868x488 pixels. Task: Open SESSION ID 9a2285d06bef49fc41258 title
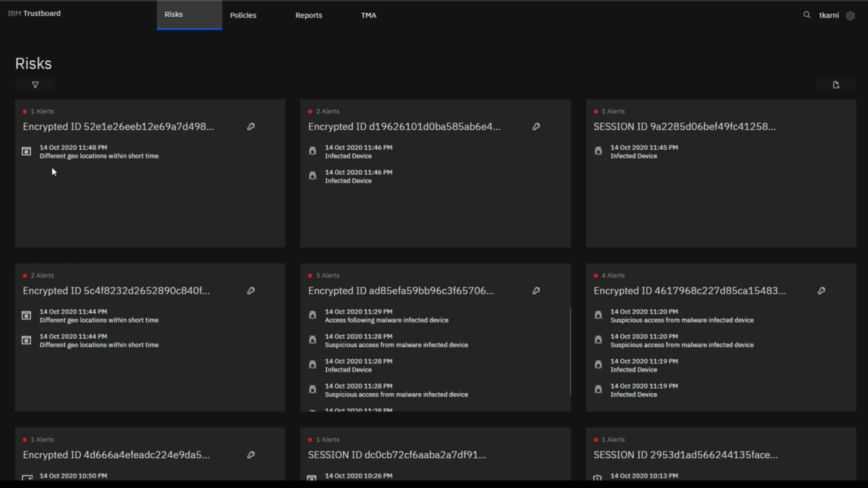[x=684, y=127]
